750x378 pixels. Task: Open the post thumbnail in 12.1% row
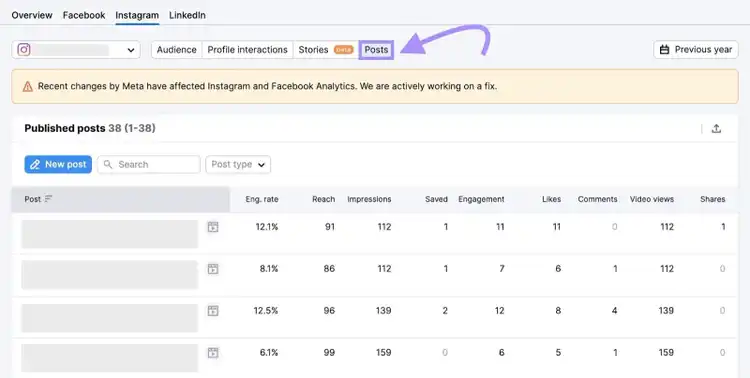pyautogui.click(x=110, y=234)
